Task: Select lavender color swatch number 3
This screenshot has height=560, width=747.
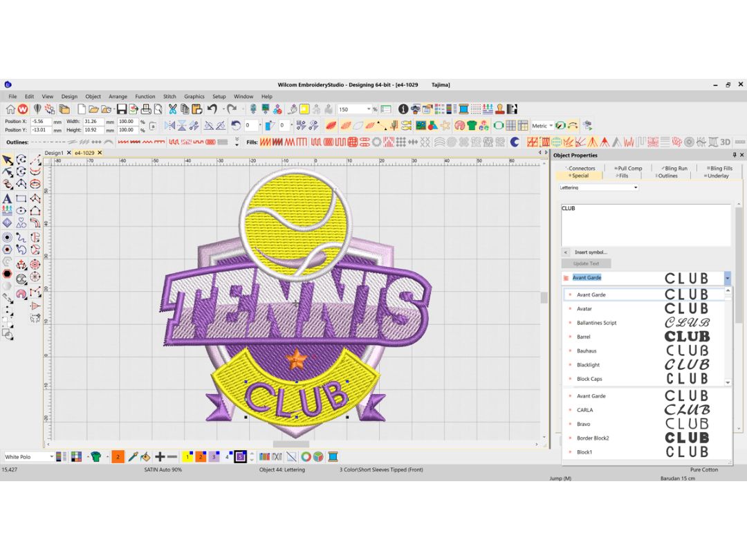Action: (x=214, y=457)
